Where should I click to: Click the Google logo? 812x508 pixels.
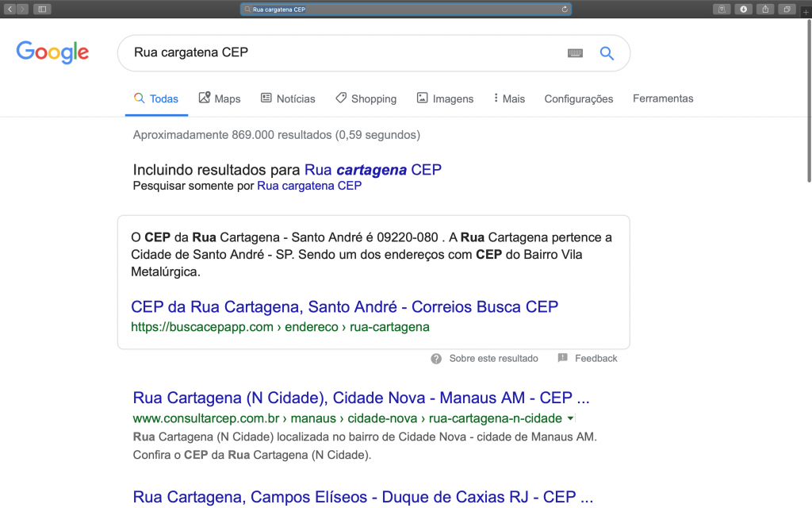pos(52,52)
